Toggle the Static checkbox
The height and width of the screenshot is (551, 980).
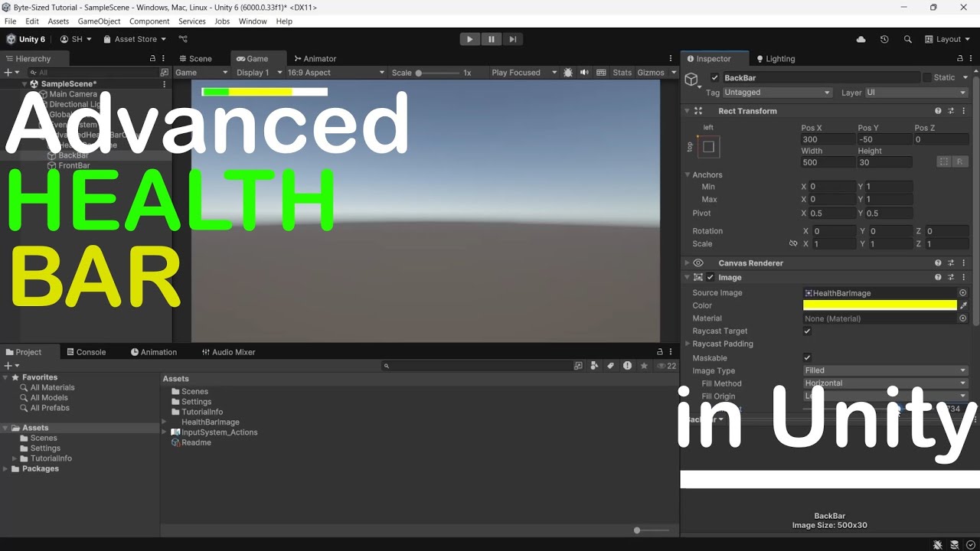point(927,78)
